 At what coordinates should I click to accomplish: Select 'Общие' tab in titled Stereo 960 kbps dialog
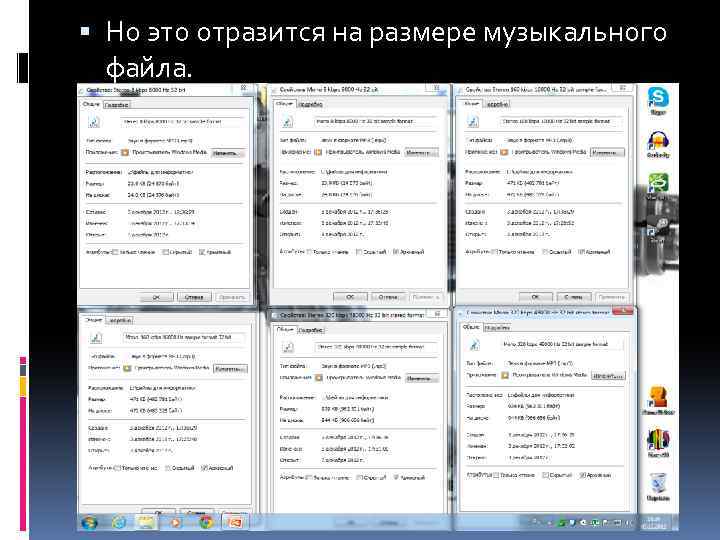[471, 104]
